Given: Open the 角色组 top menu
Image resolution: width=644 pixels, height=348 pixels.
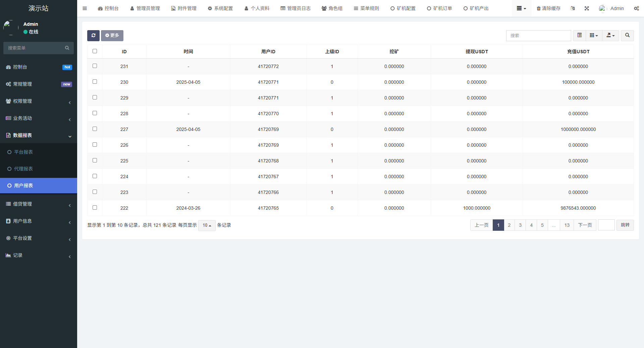Looking at the screenshot, I should point(332,8).
